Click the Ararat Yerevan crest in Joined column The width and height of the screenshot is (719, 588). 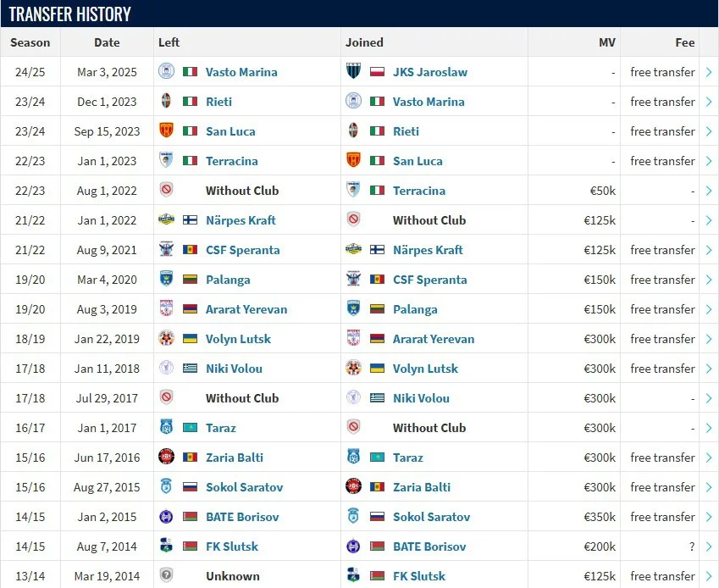pyautogui.click(x=353, y=339)
